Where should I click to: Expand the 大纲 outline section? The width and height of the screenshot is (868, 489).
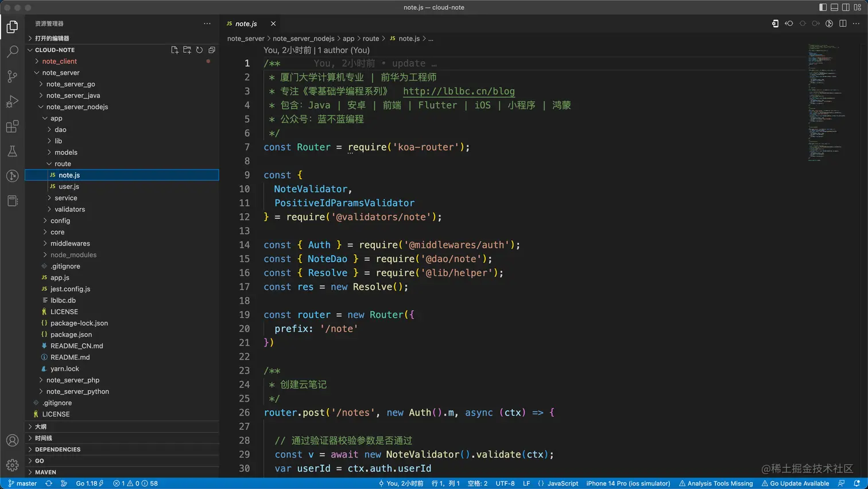122,427
